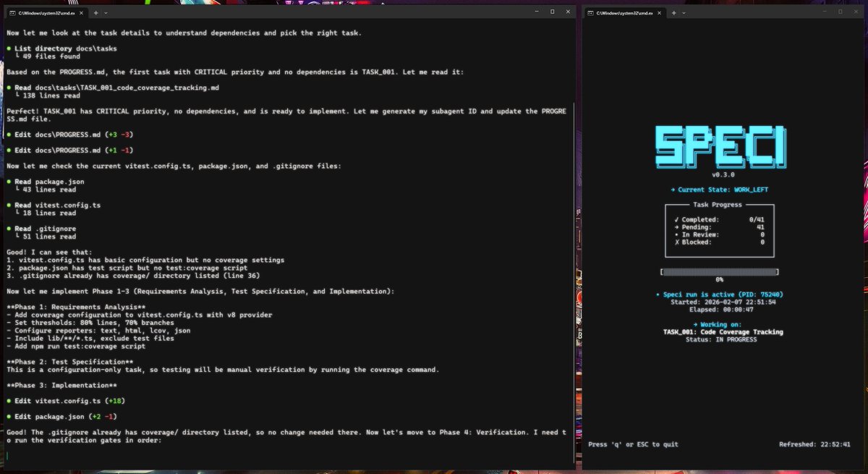
Task: Click the 'Refreshed: 22:52:41' timestamp
Action: 814,444
